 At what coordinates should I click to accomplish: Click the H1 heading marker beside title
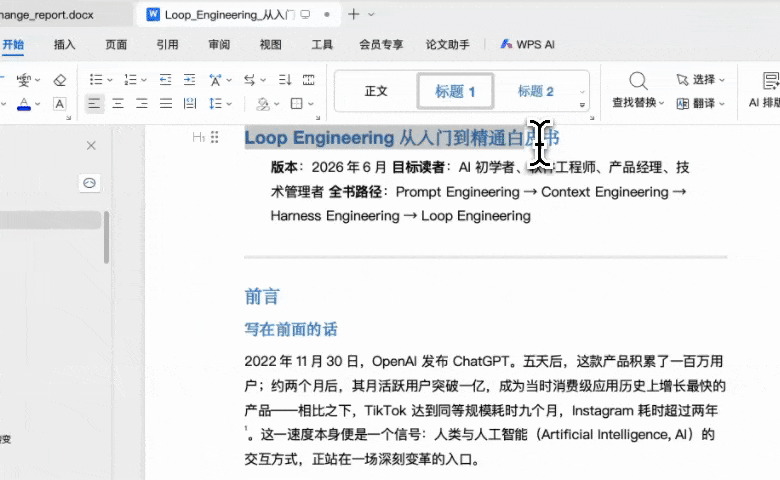[x=198, y=137]
